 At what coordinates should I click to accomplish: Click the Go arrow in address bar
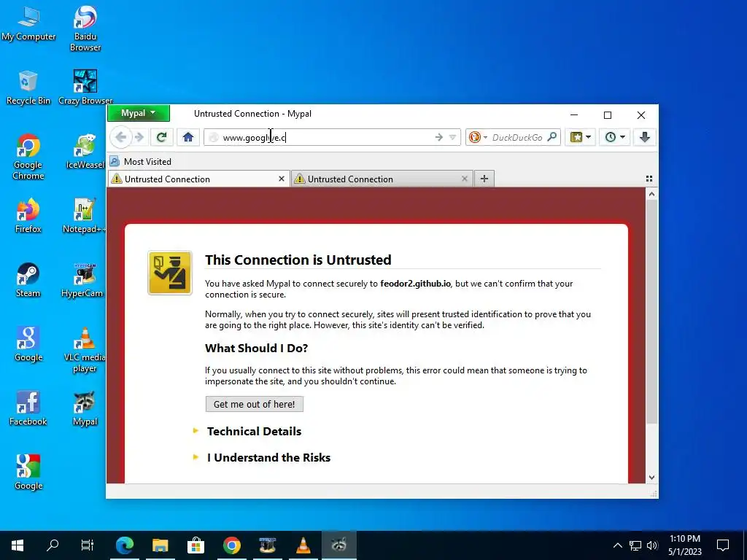pyautogui.click(x=438, y=138)
